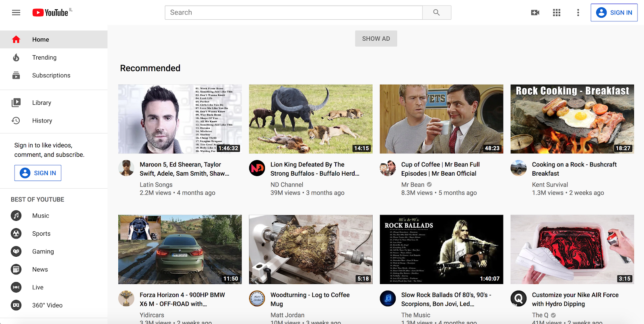
Task: Click the Mr Bean channel name
Action: 413,185
